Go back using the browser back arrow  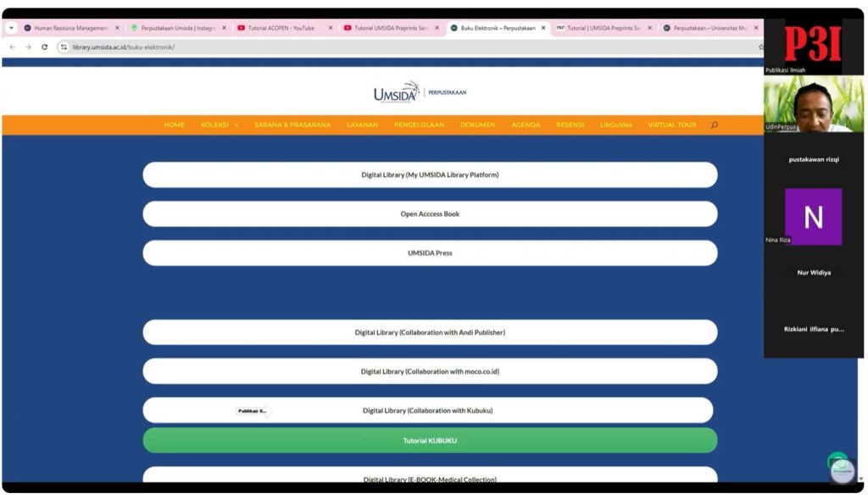point(12,47)
